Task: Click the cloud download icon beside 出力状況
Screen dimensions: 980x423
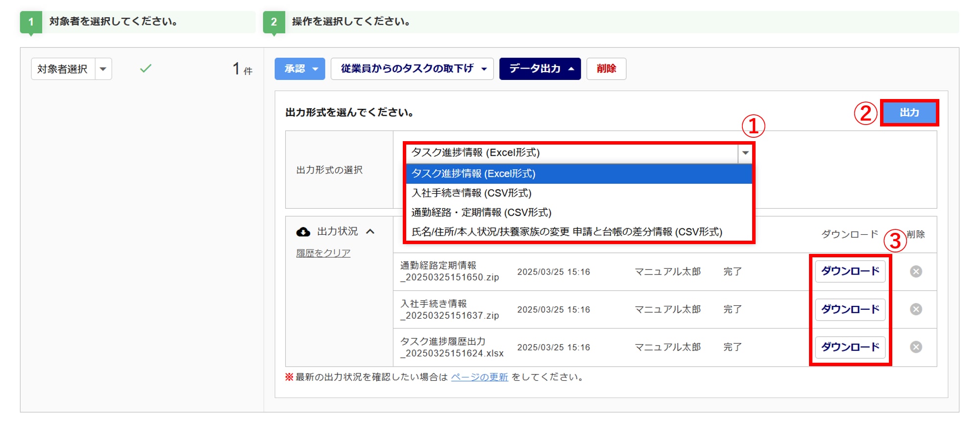Action: [x=303, y=232]
